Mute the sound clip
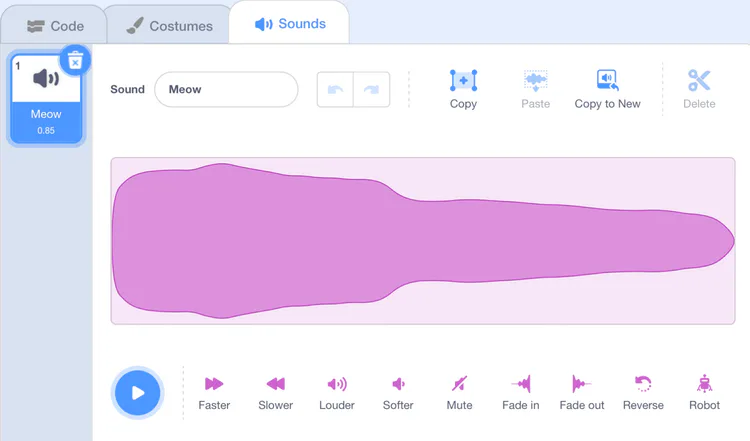Screen dimensions: 750x441 pos(459,391)
